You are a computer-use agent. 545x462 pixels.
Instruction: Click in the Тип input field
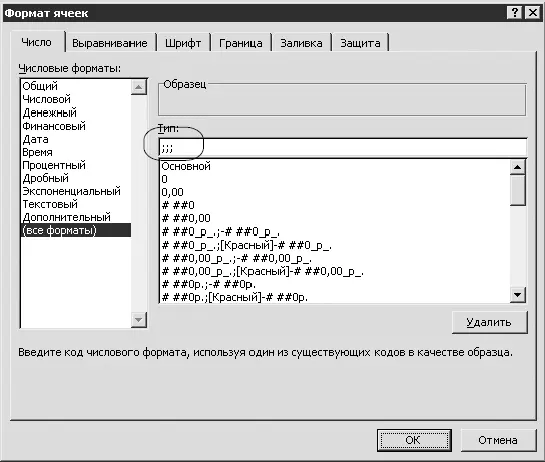pos(343,148)
